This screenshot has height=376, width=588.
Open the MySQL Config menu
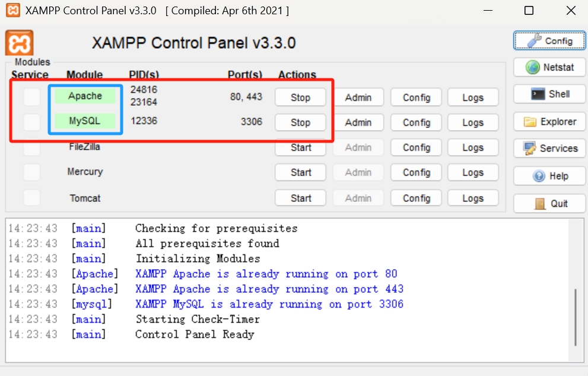417,122
